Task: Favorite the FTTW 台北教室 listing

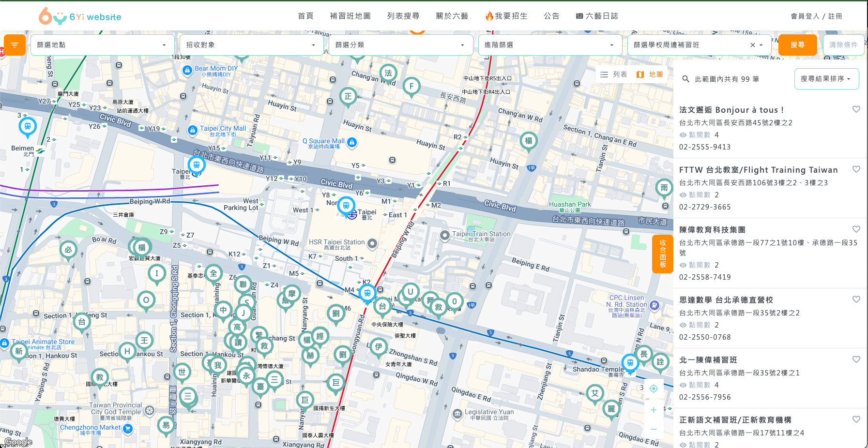Action: [x=856, y=169]
